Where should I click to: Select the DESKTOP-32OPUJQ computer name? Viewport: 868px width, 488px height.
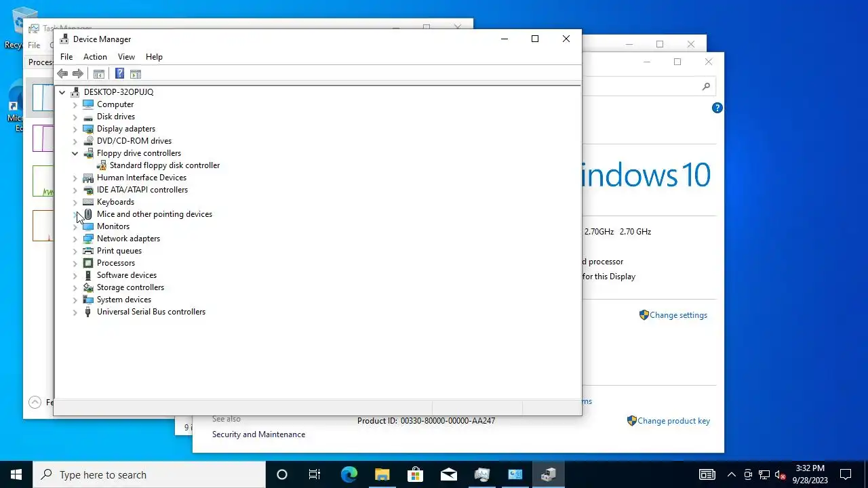click(119, 92)
